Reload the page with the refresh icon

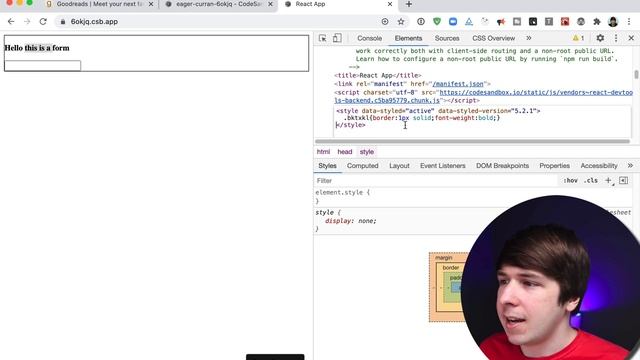(43, 22)
